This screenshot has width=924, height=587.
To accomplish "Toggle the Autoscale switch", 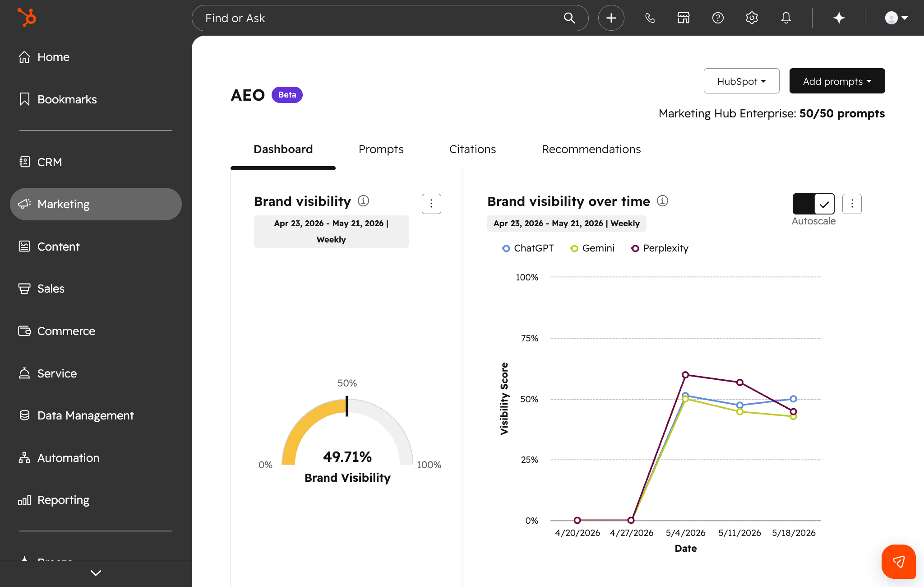I will coord(813,204).
